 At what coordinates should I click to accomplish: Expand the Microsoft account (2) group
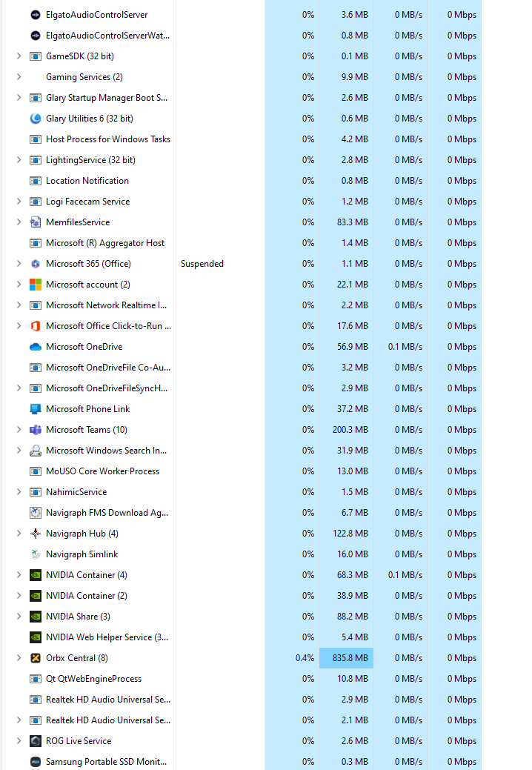coord(19,285)
